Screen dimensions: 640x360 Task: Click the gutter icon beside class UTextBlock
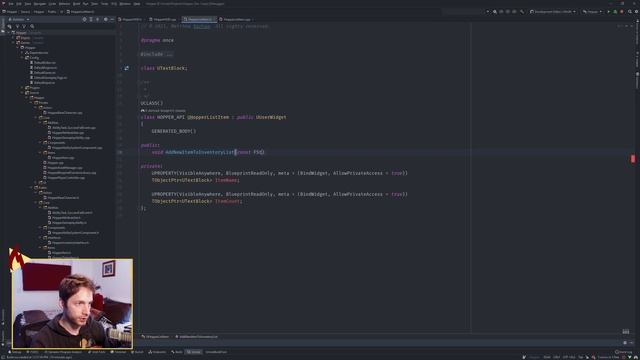127,68
